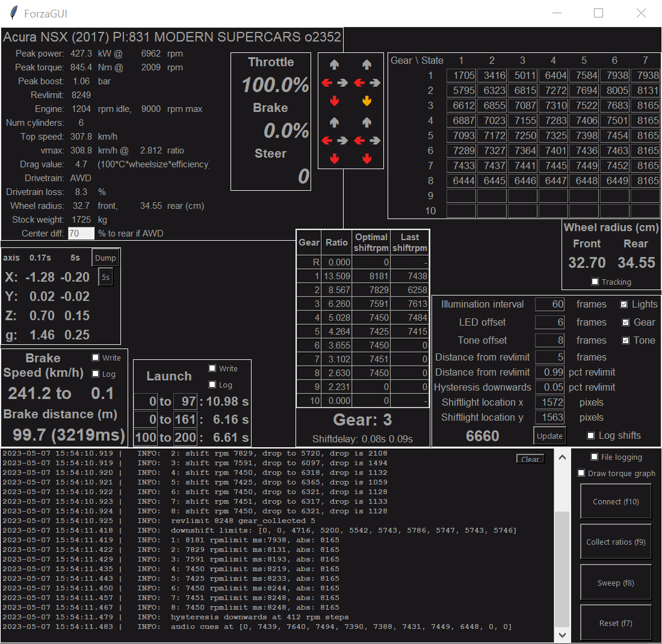Toggle File logging
The width and height of the screenshot is (662, 644).
[x=595, y=457]
